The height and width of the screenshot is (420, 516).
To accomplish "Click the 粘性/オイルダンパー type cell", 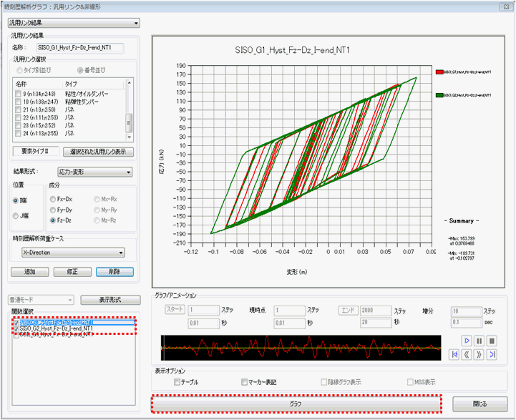I will pos(87,94).
